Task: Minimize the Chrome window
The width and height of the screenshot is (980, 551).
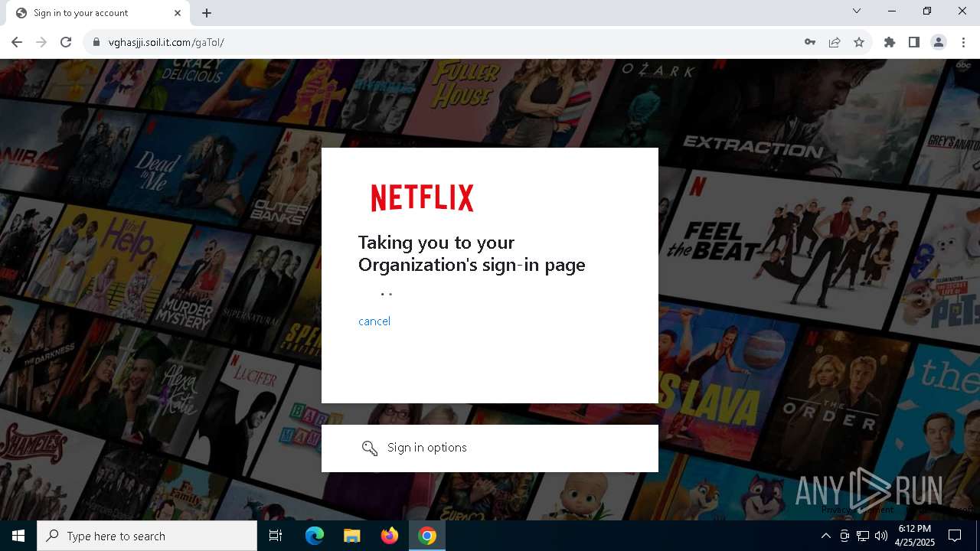Action: (x=892, y=11)
